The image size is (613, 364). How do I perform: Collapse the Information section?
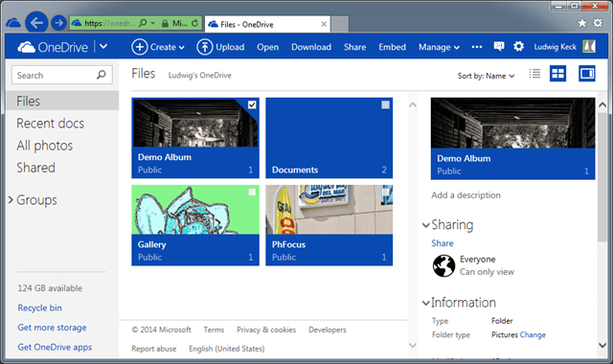pyautogui.click(x=426, y=303)
